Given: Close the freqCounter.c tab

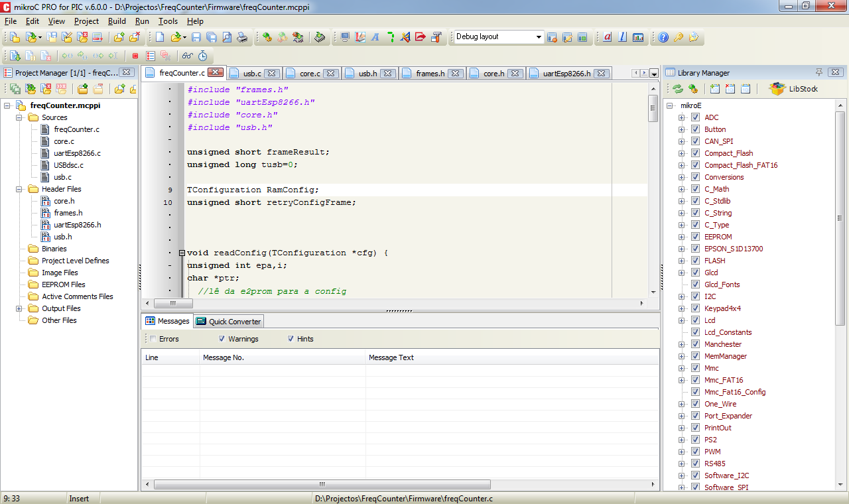Looking at the screenshot, I should point(216,72).
